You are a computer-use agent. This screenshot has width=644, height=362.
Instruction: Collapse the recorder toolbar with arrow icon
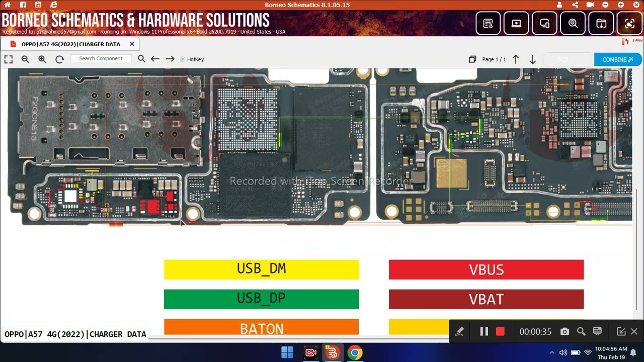pyautogui.click(x=621, y=331)
